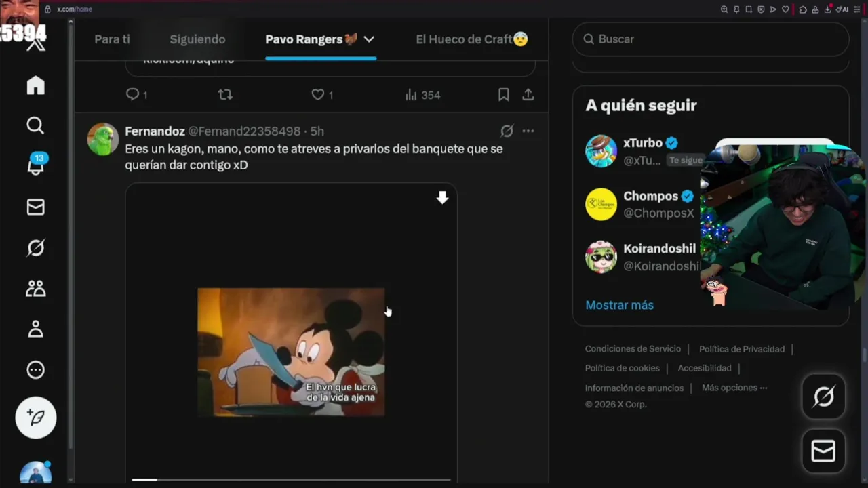Seek on the video progress bar
The image size is (868, 488).
click(x=291, y=479)
